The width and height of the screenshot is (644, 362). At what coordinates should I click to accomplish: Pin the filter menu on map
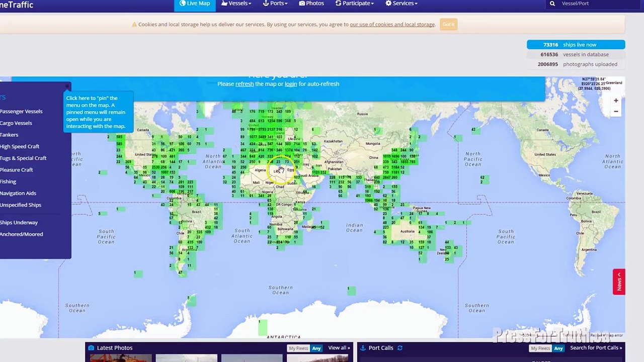(x=67, y=86)
